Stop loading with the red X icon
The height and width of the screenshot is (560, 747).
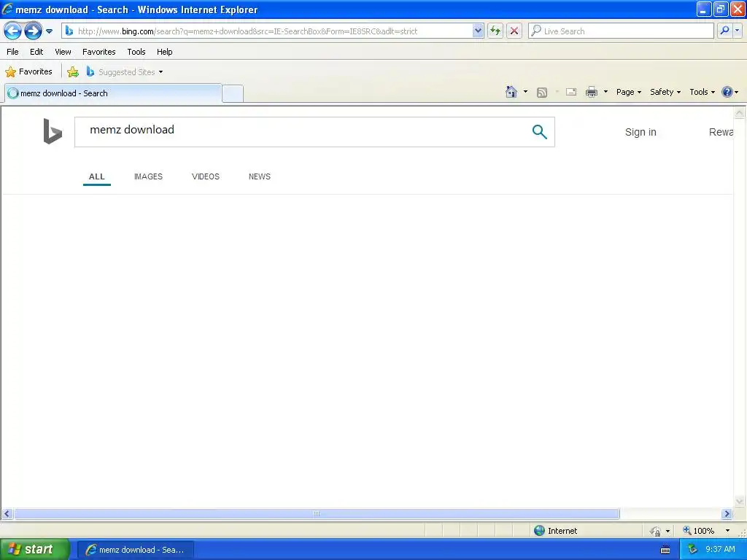[x=514, y=31]
